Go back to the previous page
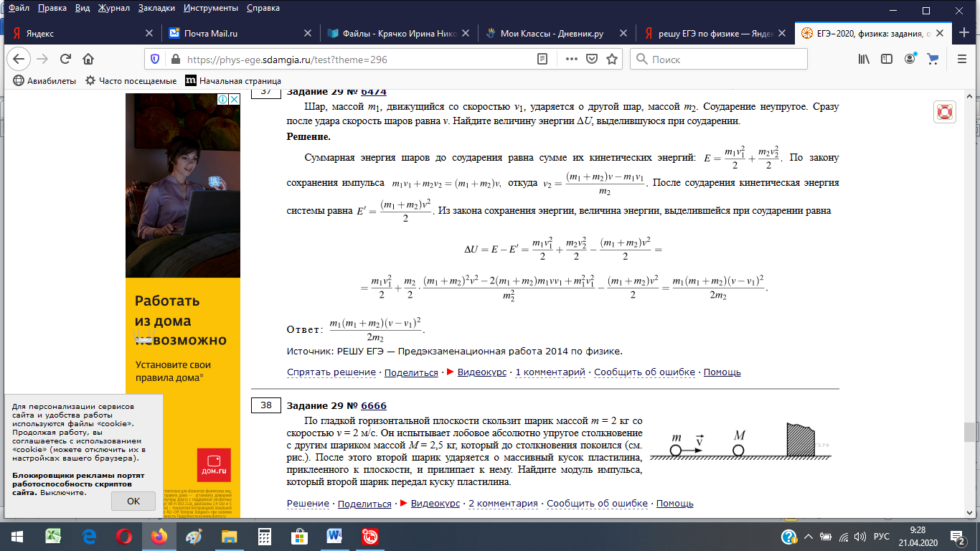Viewport: 980px width, 551px height. point(18,60)
